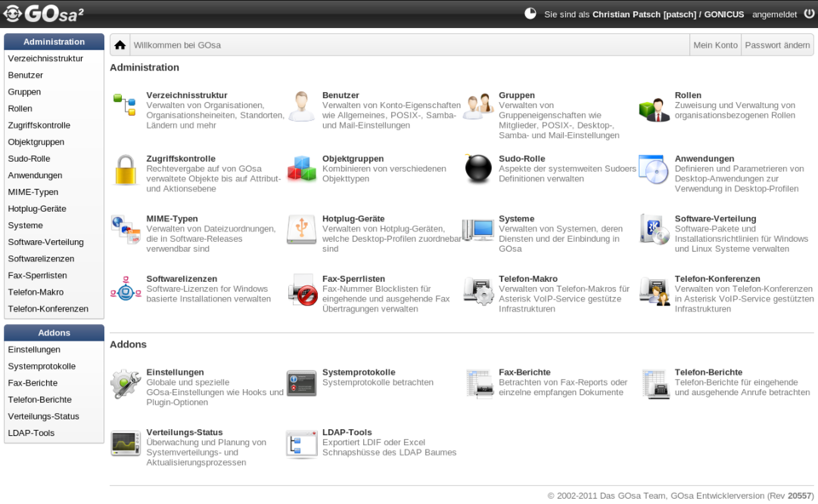
Task: Select the MIME-Typen icon
Action: tap(126, 230)
